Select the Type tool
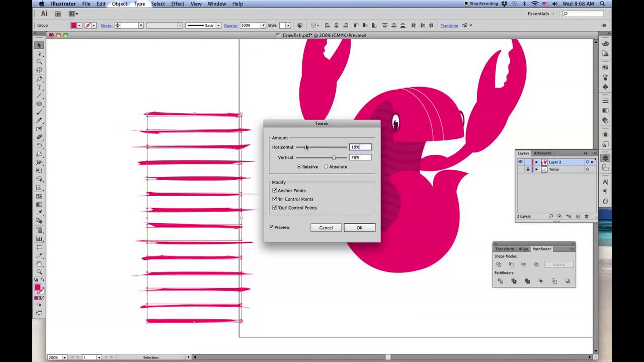The image size is (644, 362). [x=39, y=87]
